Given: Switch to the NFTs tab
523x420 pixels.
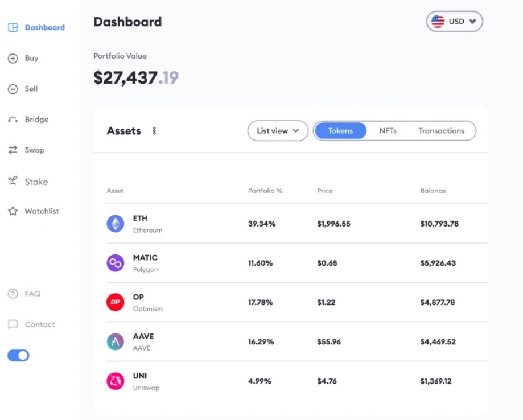Looking at the screenshot, I should tap(388, 131).
